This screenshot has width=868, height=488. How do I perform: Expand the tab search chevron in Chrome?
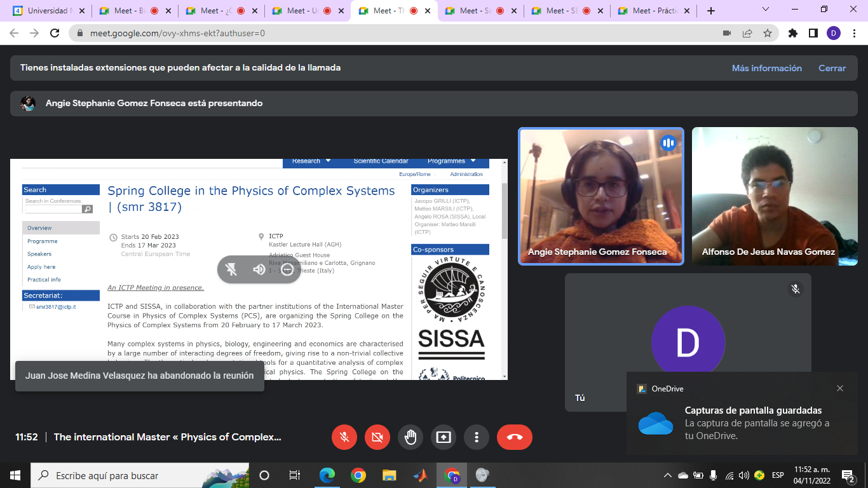pos(765,10)
